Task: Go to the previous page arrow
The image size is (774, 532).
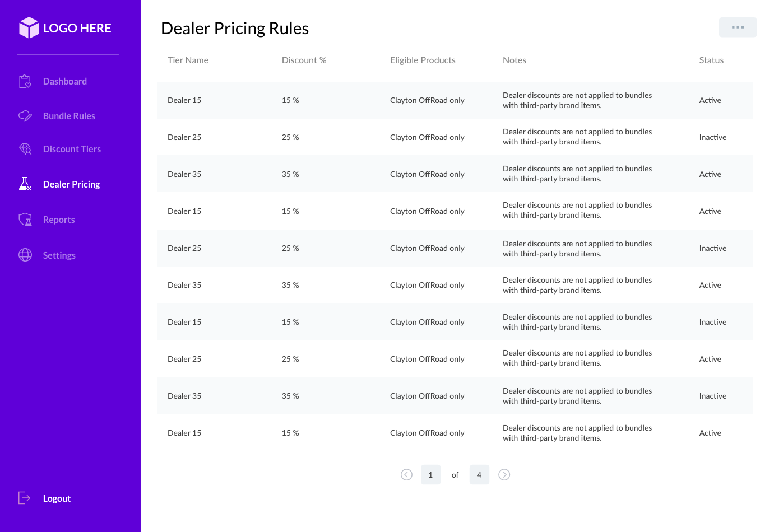Action: coord(407,475)
